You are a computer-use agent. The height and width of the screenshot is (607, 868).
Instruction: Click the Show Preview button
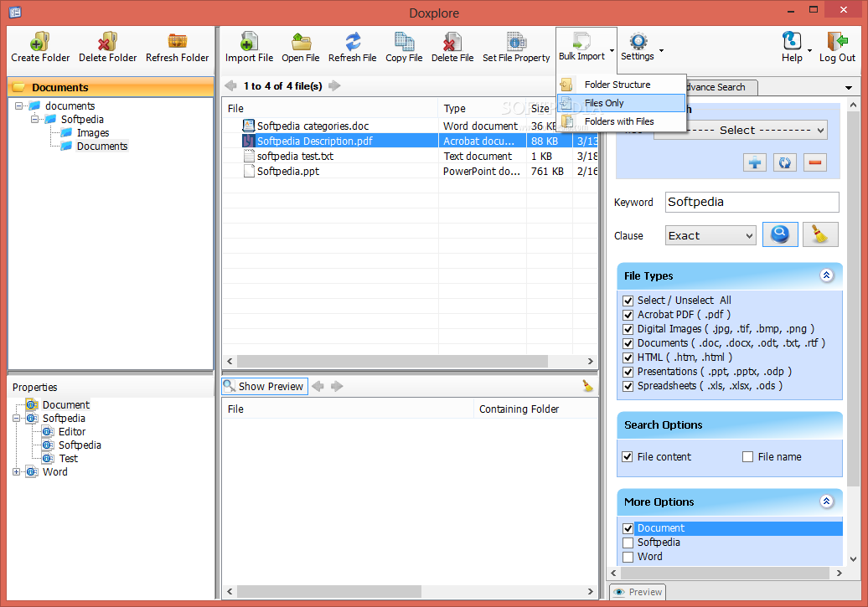point(265,386)
